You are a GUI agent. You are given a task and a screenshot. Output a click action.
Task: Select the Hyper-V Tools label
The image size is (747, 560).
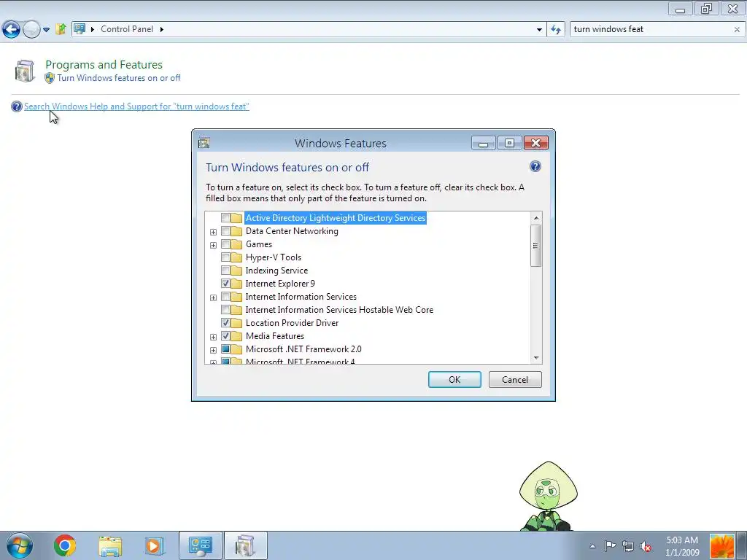click(x=273, y=257)
